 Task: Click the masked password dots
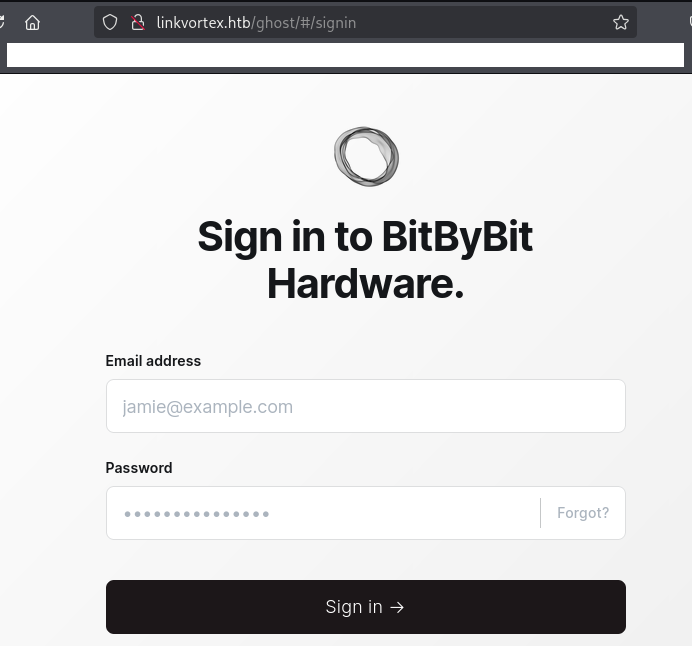pos(197,514)
